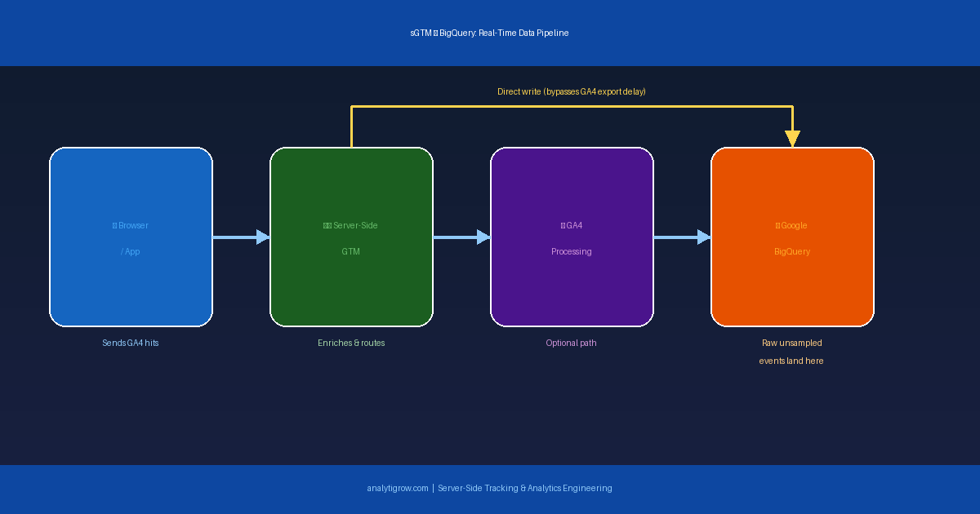Expand the arrow between Browser and Server-Side GTM
The image size is (980, 514).
(x=241, y=237)
